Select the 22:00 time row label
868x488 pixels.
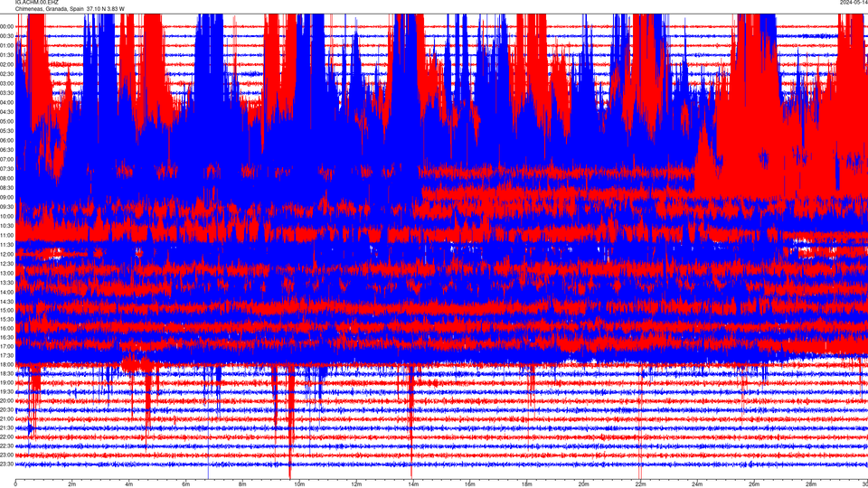tap(6, 436)
